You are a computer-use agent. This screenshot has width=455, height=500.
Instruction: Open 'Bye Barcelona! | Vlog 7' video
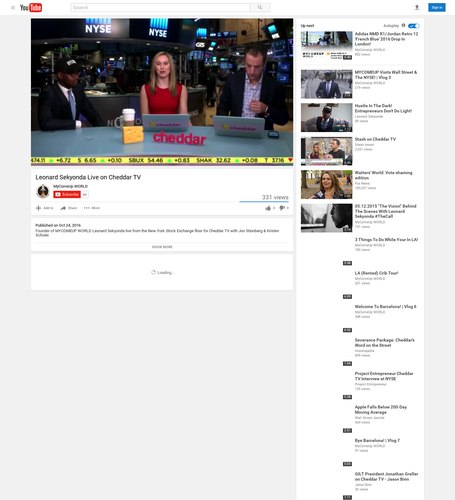[377, 441]
